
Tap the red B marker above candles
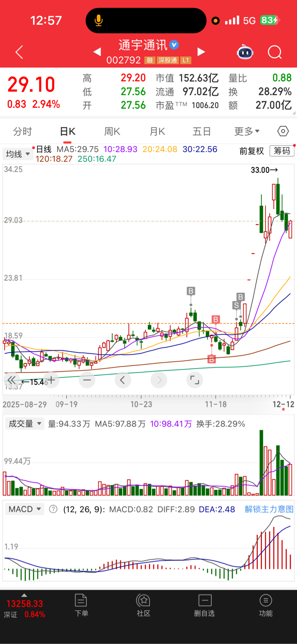click(216, 319)
